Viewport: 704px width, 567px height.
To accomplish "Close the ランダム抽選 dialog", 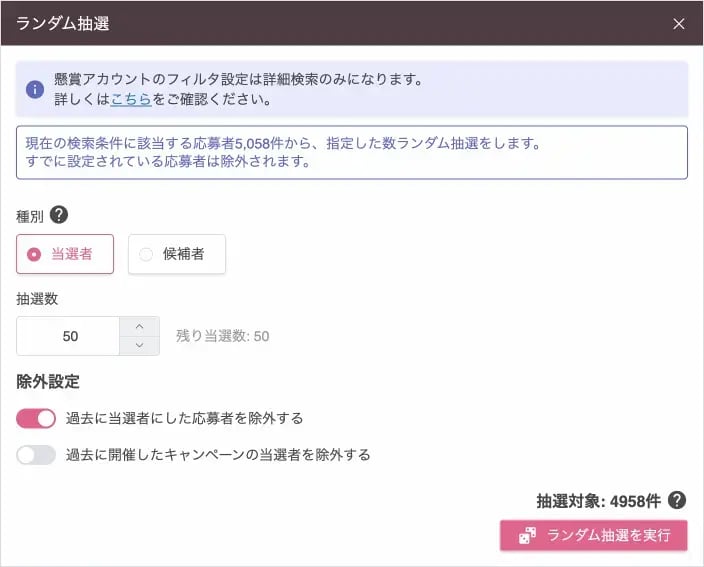I will pyautogui.click(x=679, y=24).
